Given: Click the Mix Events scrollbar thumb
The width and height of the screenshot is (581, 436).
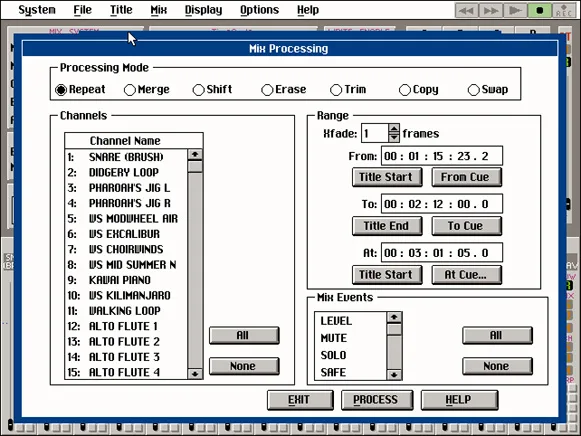Looking at the screenshot, I should [x=394, y=329].
